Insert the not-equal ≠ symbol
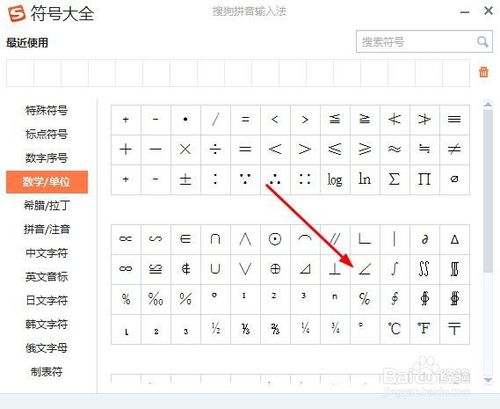The width and height of the screenshot is (500, 409). tap(455, 149)
